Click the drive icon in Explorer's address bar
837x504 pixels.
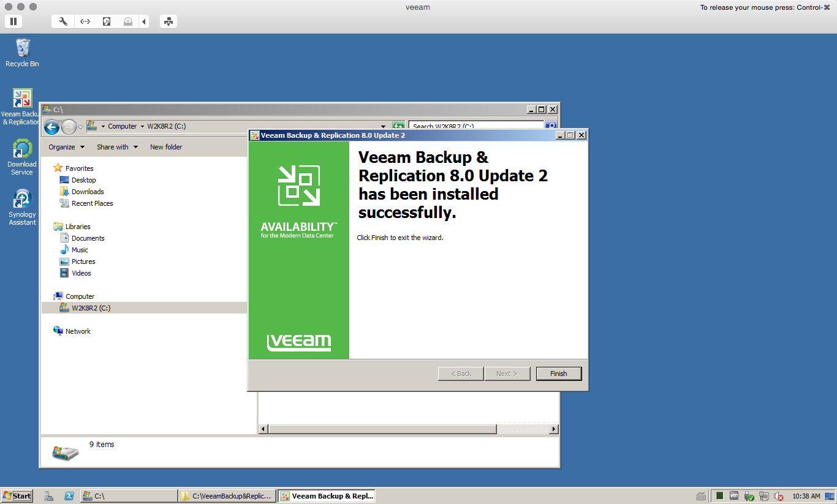(x=92, y=126)
